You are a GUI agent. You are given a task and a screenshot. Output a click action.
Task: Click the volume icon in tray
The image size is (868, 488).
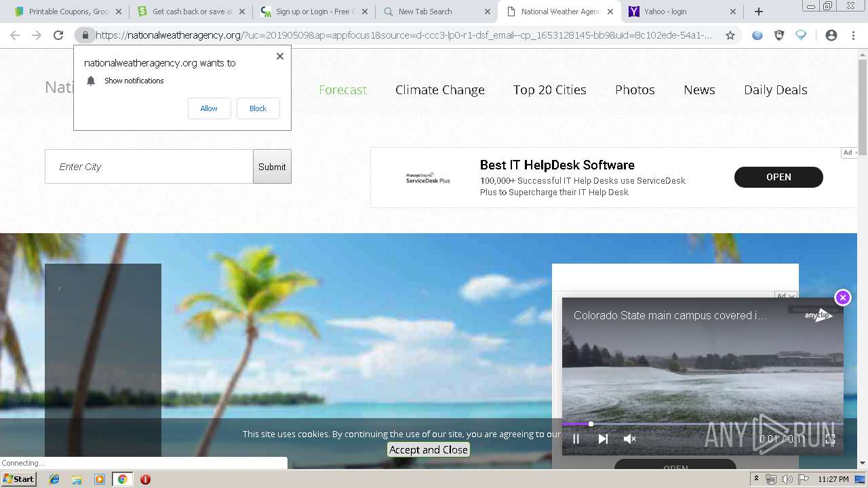click(787, 479)
